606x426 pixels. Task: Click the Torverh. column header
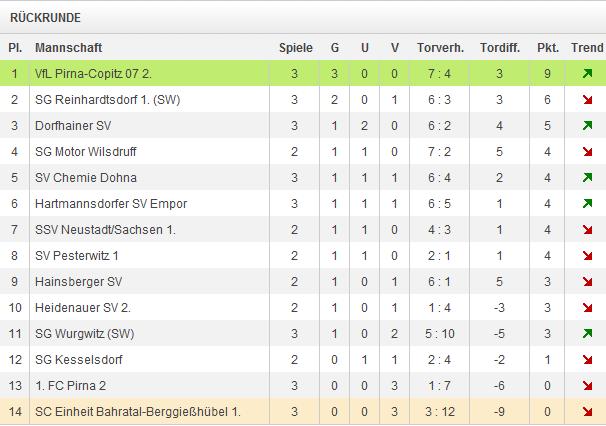[x=440, y=48]
